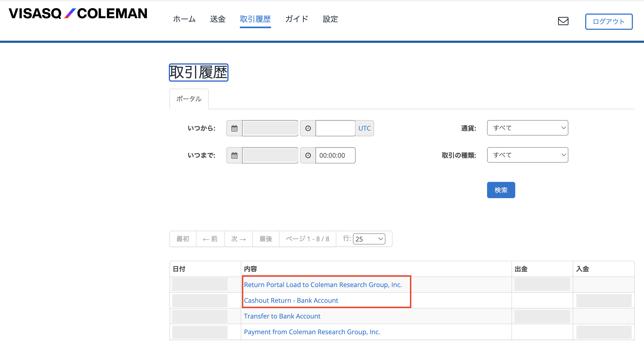
Task: Open Transfer to Bank Account link
Action: coord(282,316)
